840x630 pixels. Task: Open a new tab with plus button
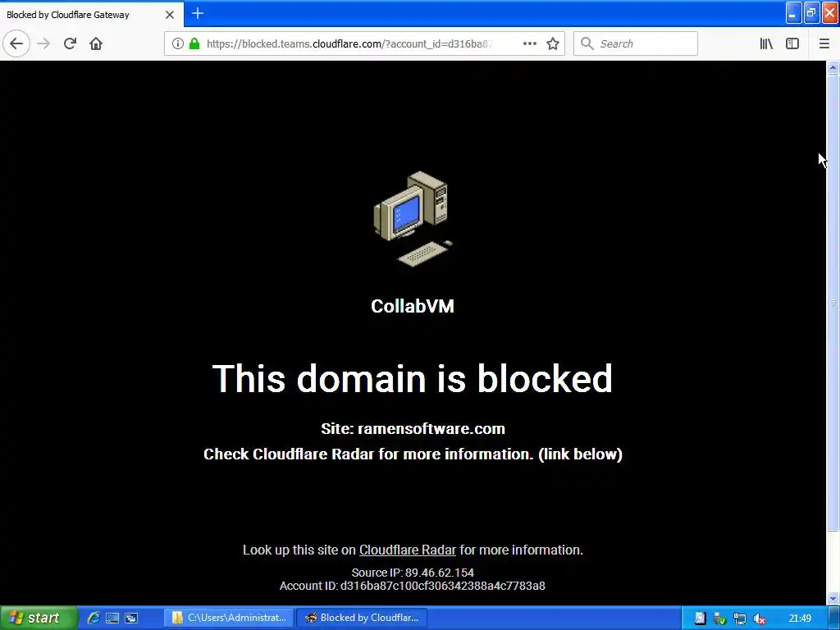[198, 13]
